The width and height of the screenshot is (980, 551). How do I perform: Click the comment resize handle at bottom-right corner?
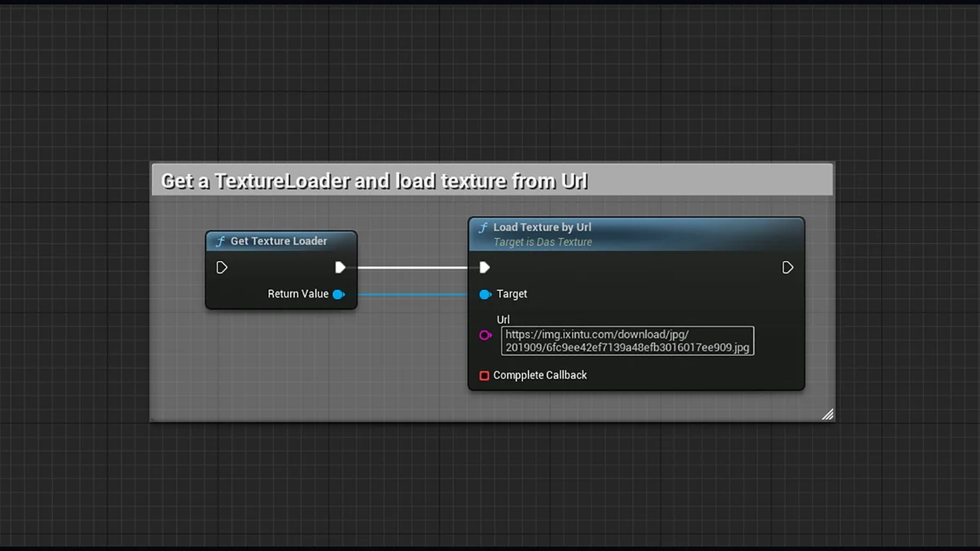point(828,415)
